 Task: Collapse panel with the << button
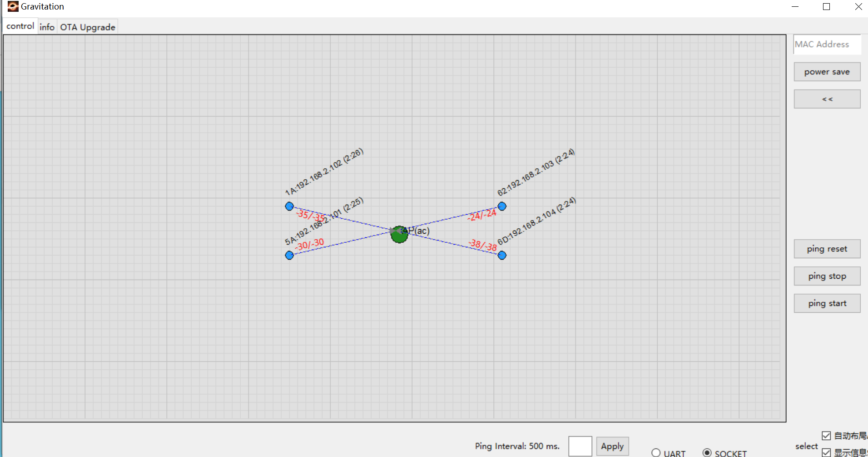[x=827, y=99]
